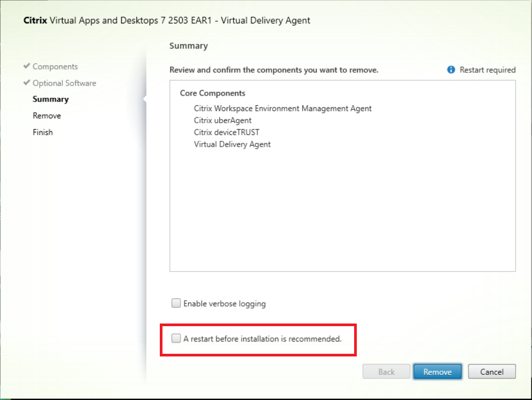This screenshot has height=400, width=532.
Task: Click the Core Components heading
Action: [212, 93]
